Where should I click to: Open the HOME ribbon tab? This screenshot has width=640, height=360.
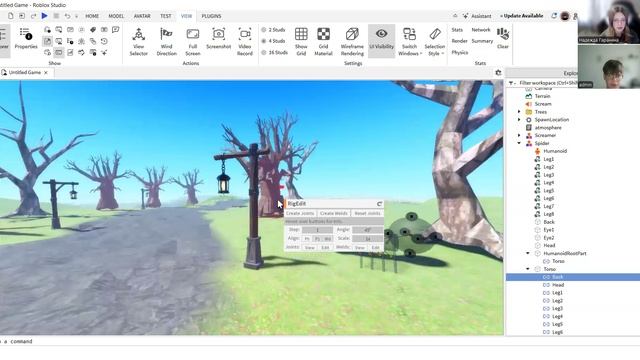click(92, 16)
